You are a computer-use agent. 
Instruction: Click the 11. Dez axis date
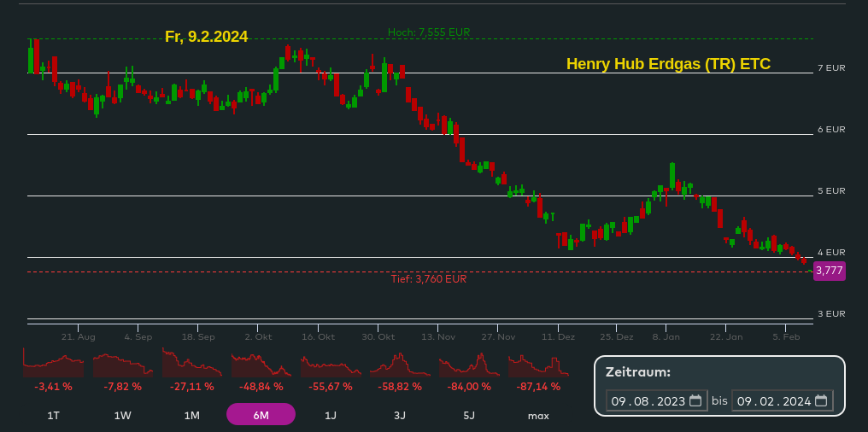tap(558, 337)
